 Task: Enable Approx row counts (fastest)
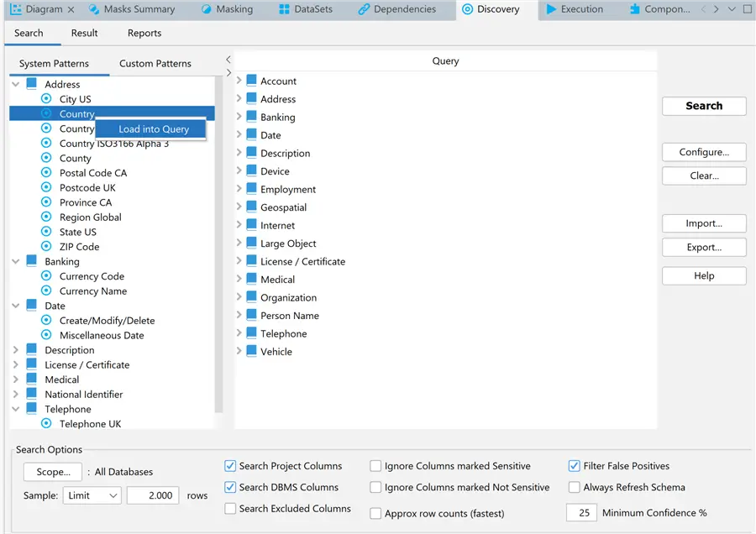point(375,513)
